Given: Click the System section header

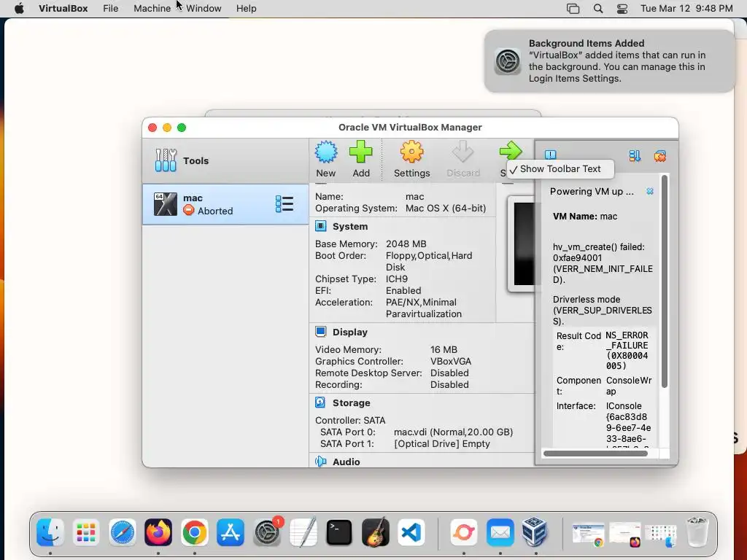Looking at the screenshot, I should pos(350,226).
